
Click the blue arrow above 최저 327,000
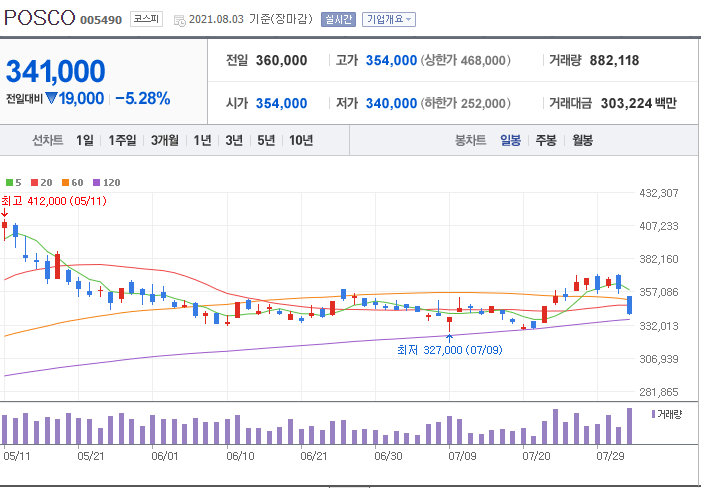(449, 338)
